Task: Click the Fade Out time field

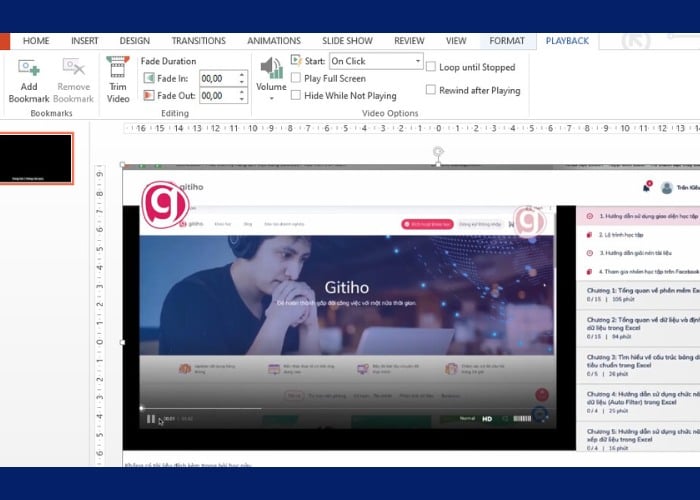Action: pyautogui.click(x=218, y=96)
